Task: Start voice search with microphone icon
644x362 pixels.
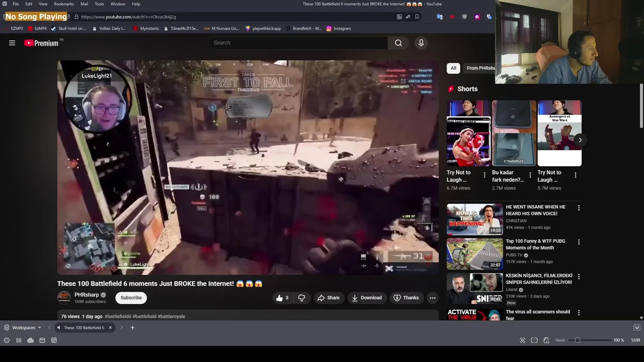Action: pyautogui.click(x=421, y=43)
